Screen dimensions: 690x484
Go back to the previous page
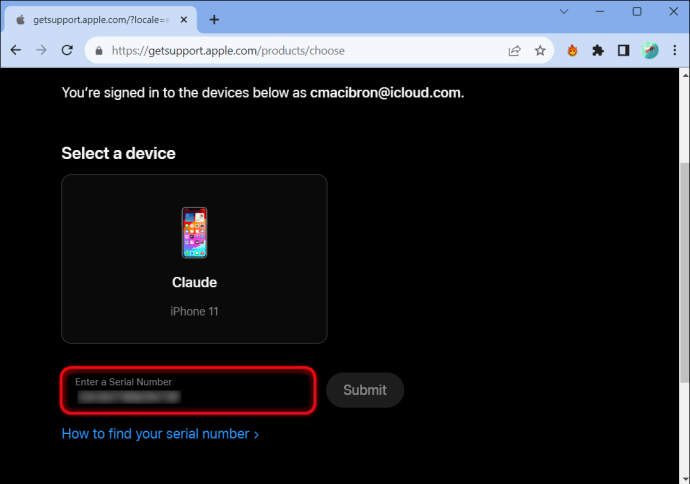pos(16,50)
